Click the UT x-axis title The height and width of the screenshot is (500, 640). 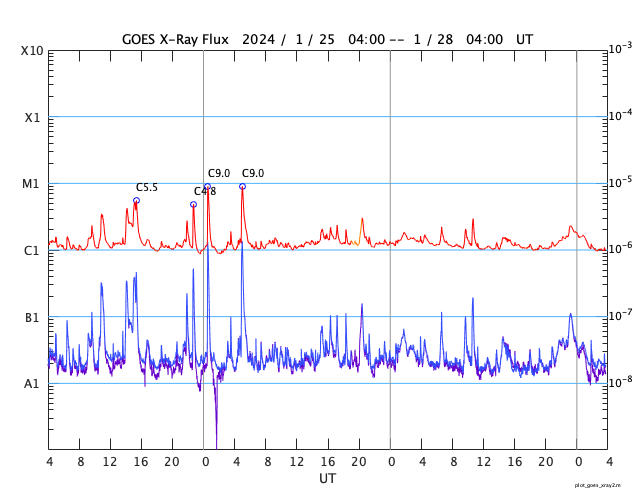click(327, 478)
